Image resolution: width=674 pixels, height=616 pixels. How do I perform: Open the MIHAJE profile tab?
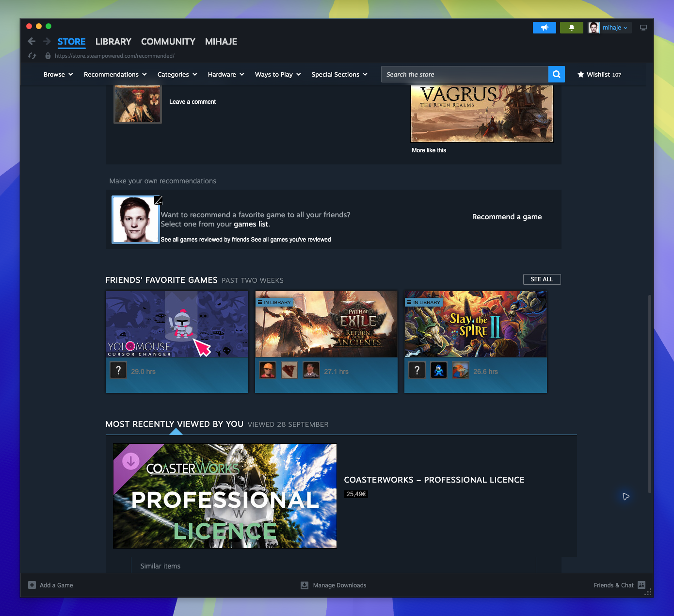tap(221, 42)
